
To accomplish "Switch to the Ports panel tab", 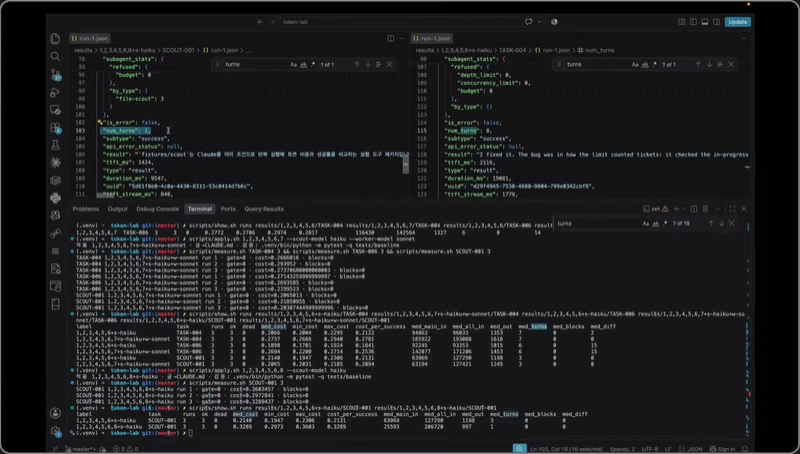I will [x=228, y=209].
